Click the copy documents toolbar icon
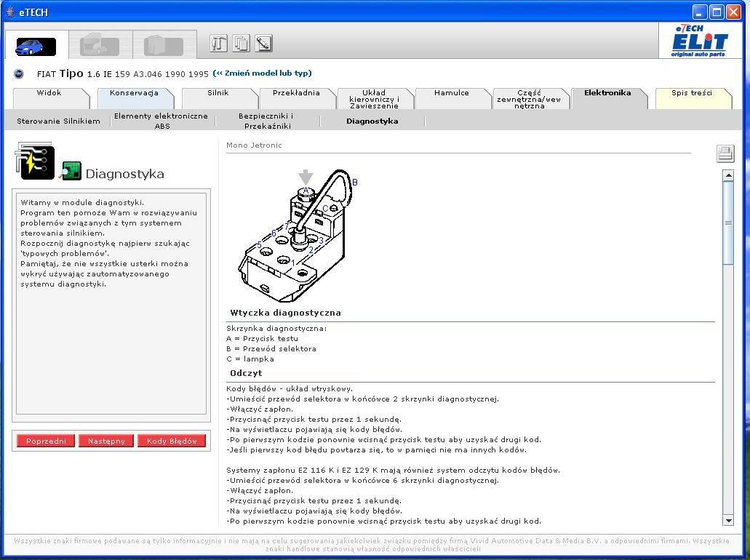 click(x=241, y=44)
